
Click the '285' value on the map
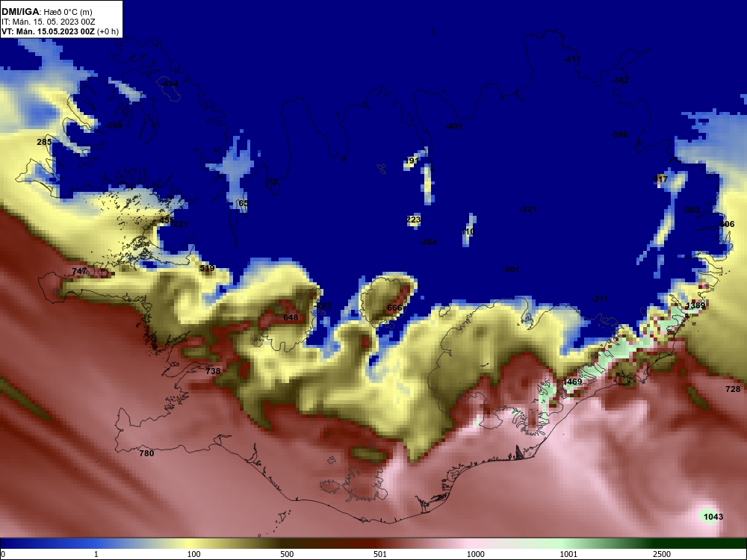tap(44, 142)
